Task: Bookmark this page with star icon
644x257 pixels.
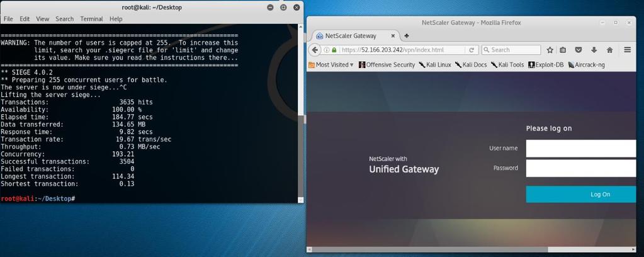Action: (550, 50)
